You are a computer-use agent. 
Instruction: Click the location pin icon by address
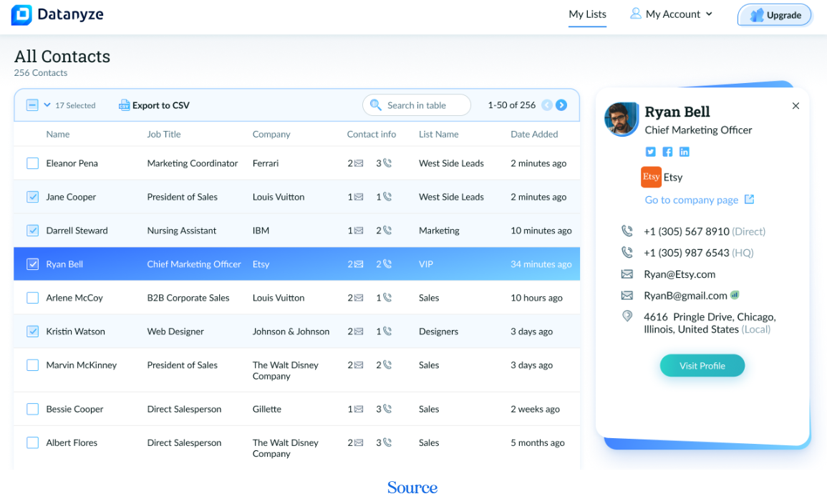click(x=627, y=316)
